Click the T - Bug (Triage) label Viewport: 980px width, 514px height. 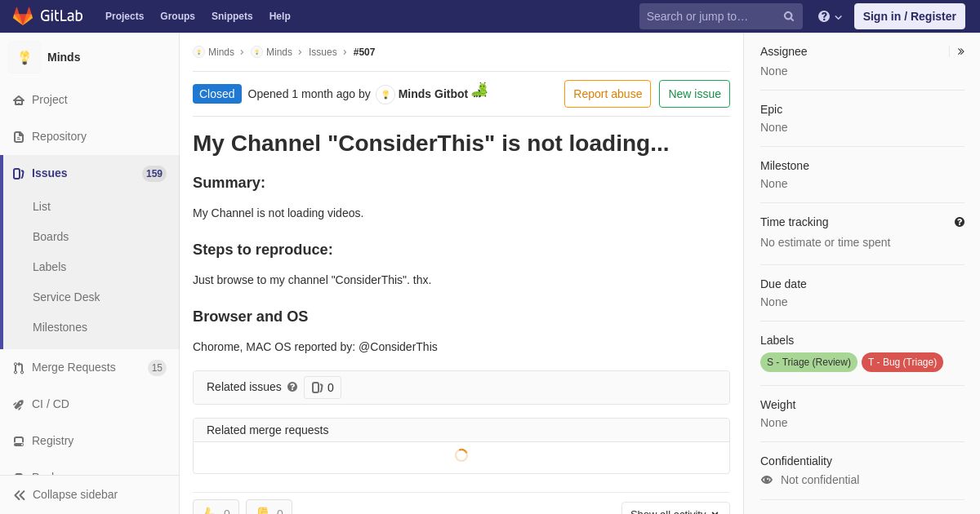click(902, 362)
